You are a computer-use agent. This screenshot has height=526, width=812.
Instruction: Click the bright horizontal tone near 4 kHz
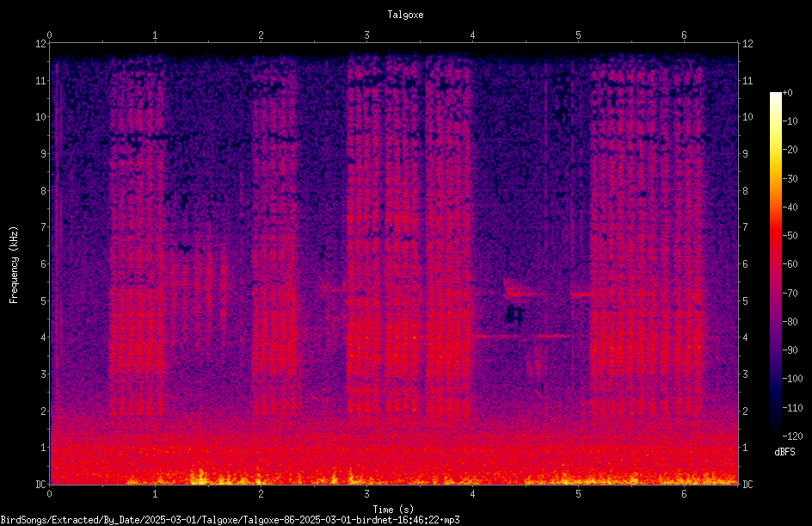coord(523,337)
